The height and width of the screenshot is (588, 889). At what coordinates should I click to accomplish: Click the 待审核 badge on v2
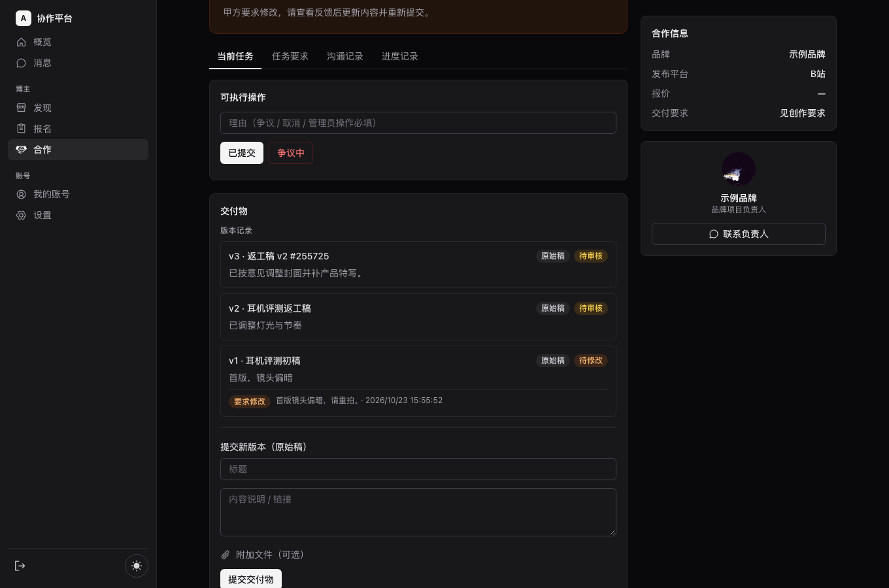[591, 308]
